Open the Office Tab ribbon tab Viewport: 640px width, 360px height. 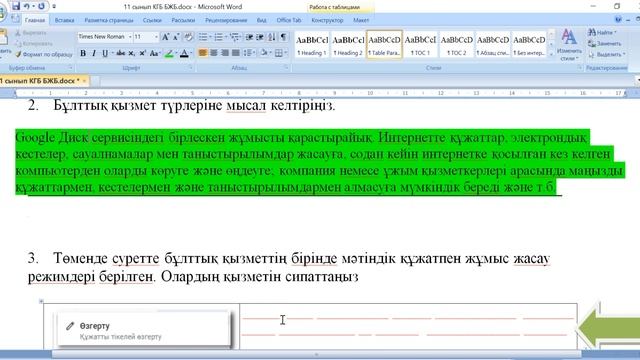289,20
